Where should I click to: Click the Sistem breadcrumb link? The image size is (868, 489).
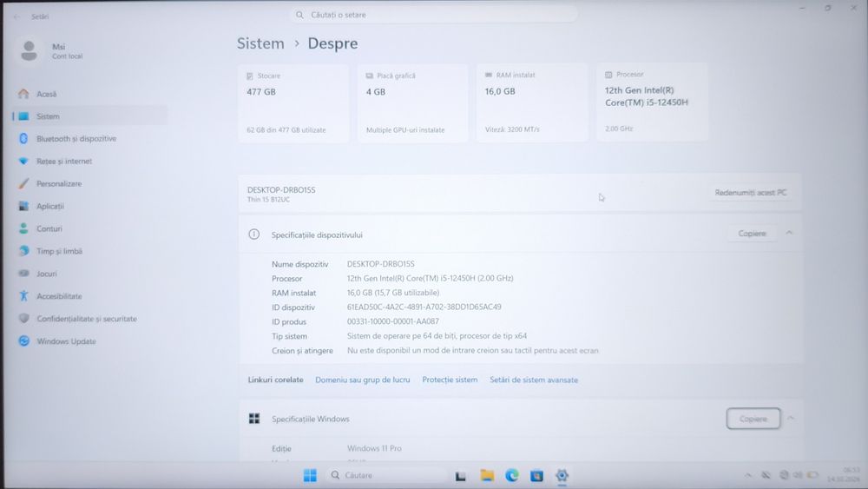(x=260, y=43)
